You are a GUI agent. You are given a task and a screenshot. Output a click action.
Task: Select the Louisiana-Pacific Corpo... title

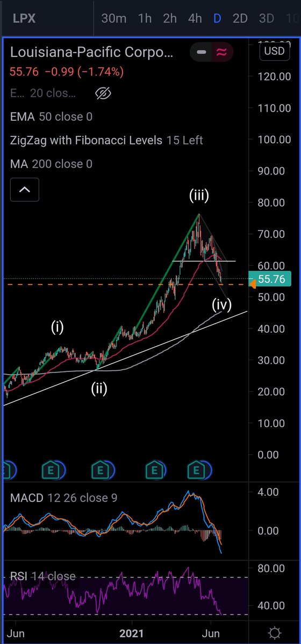(92, 52)
